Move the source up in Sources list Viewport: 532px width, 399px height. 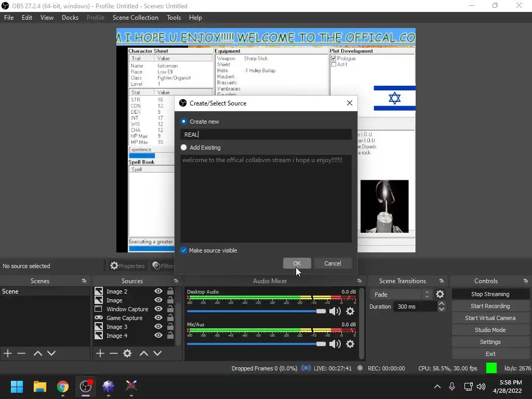(x=143, y=353)
